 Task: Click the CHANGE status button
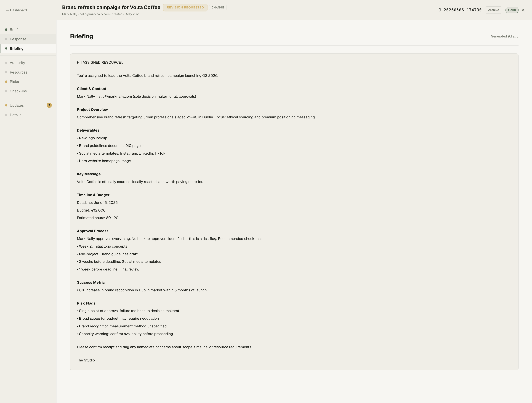point(218,8)
